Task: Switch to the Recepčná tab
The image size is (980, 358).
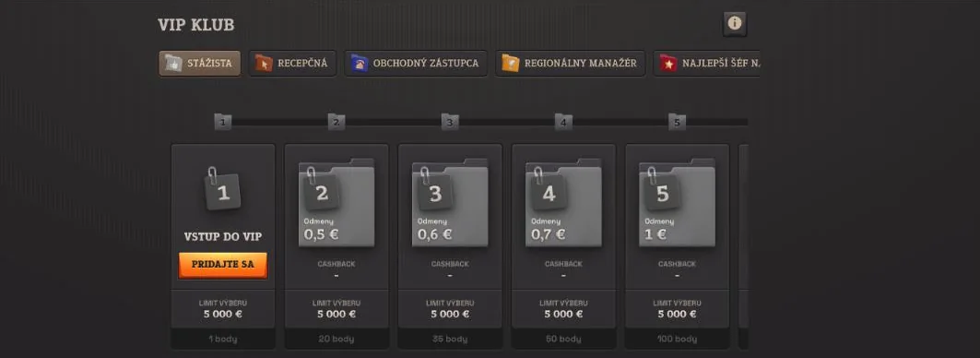Action: click(292, 64)
